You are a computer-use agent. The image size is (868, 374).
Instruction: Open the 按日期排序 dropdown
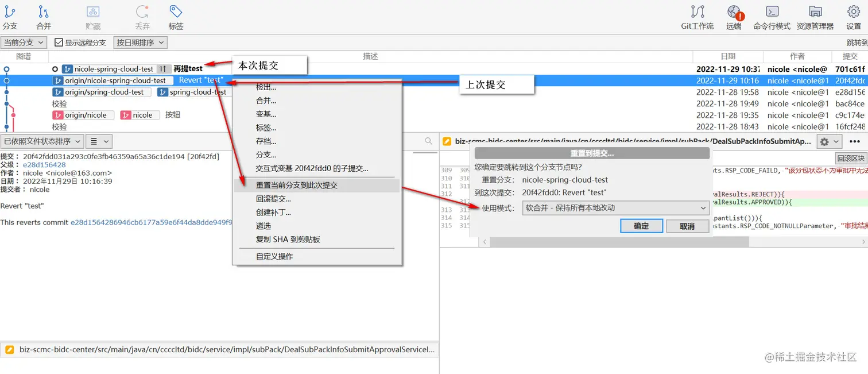(141, 43)
